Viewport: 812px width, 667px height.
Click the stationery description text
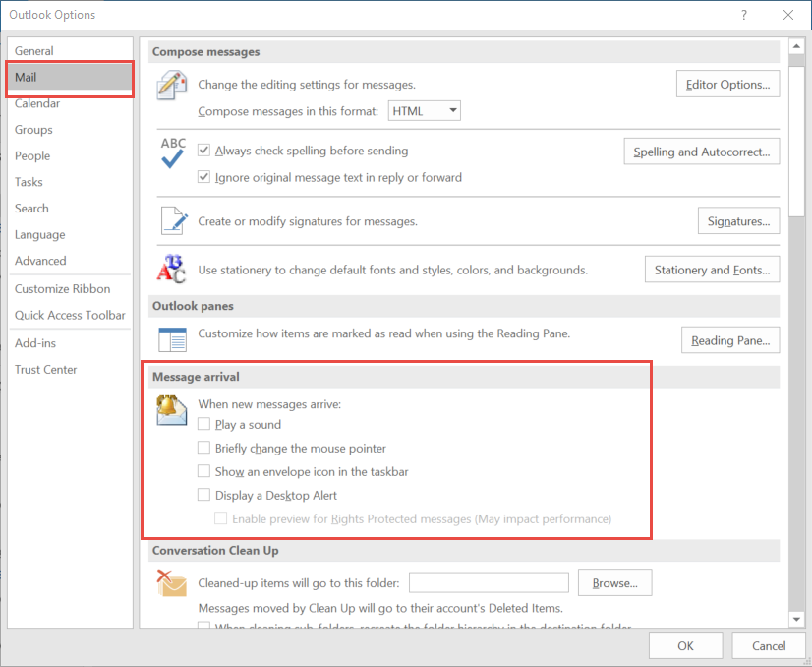tap(392, 270)
